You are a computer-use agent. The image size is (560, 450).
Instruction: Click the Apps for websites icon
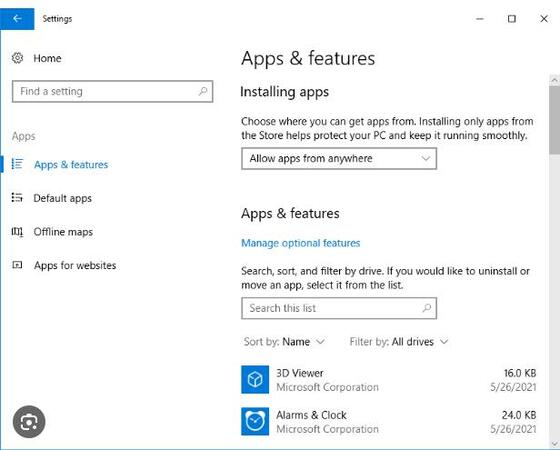[x=17, y=265]
